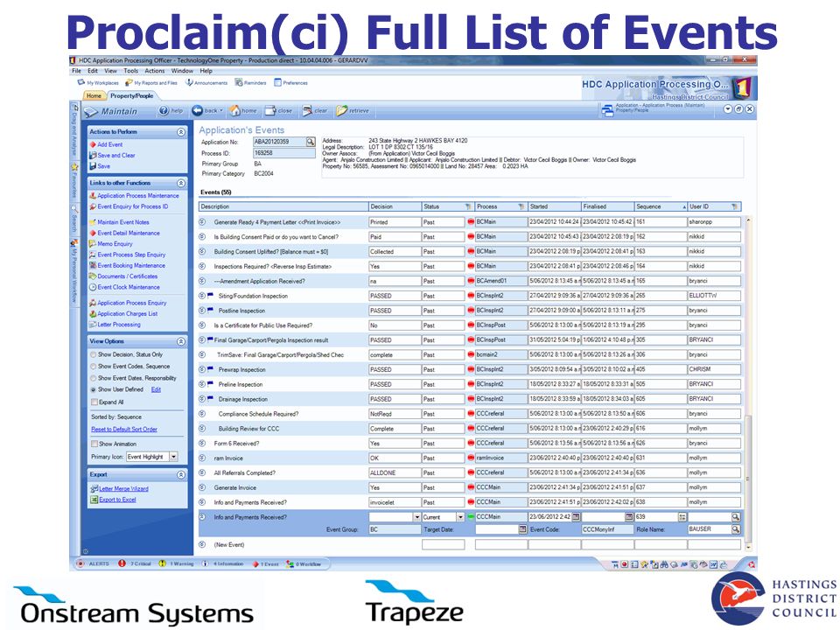Search Application No with the magnifier icon

coord(310,142)
